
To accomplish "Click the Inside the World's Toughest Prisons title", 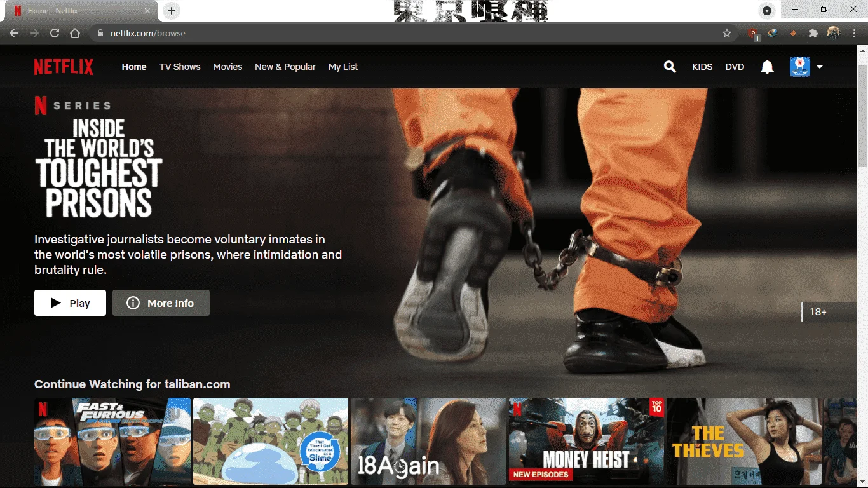I will (x=99, y=168).
